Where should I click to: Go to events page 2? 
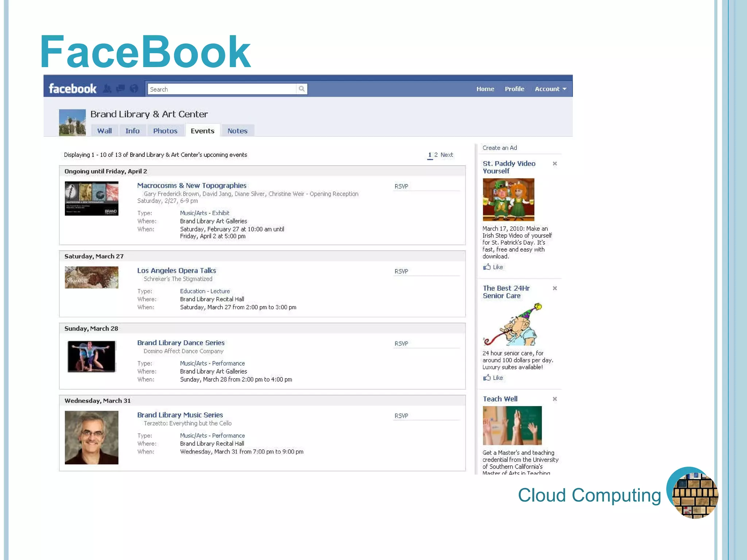(436, 155)
